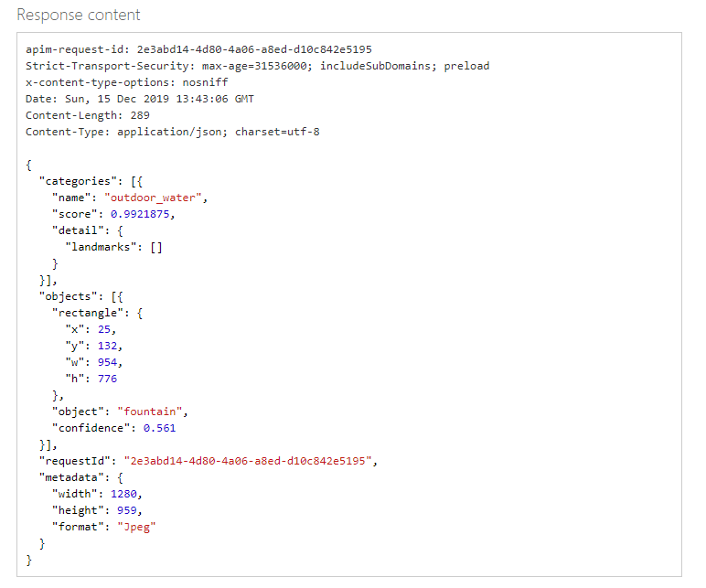The width and height of the screenshot is (706, 588).
Task: Click the Content-Type application/json line
Action: coord(173,132)
